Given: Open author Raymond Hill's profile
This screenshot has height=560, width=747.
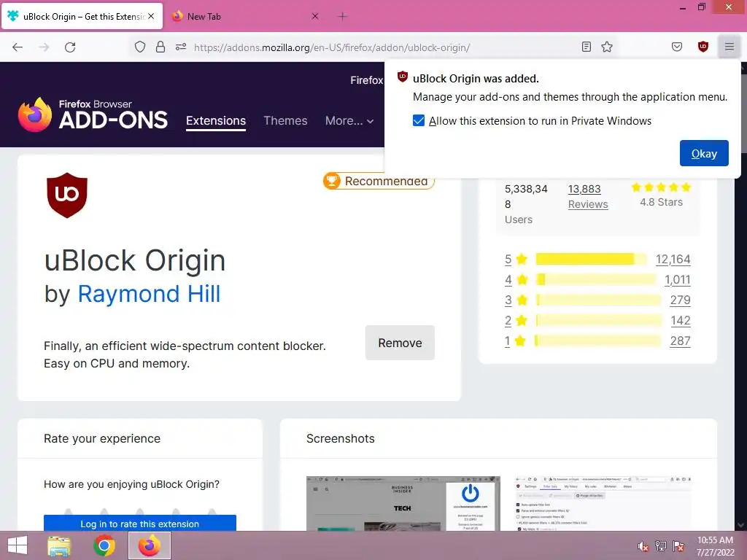Looking at the screenshot, I should [x=149, y=294].
